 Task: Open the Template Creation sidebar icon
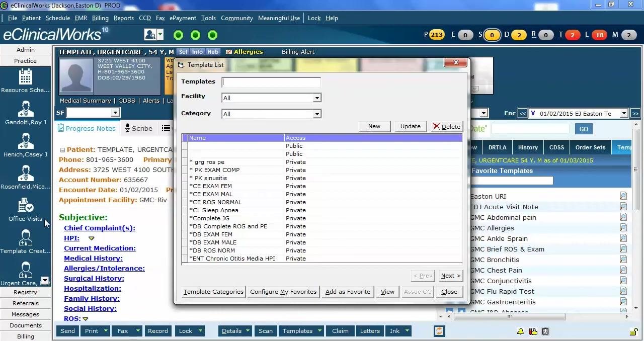point(25,238)
